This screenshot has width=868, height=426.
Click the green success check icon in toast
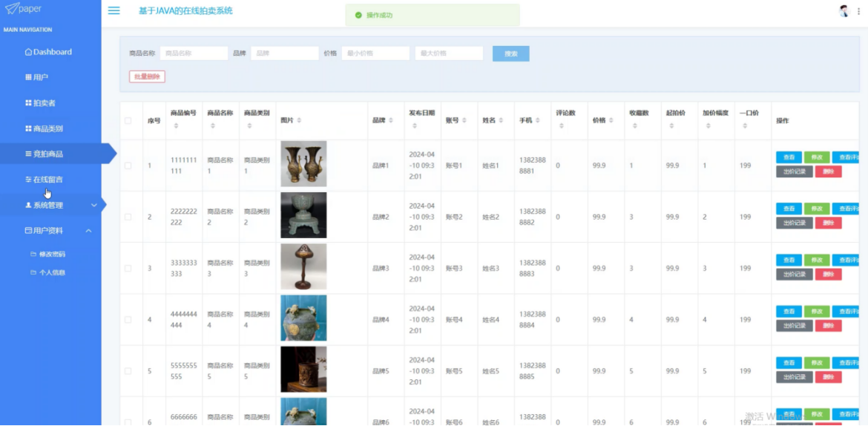(x=358, y=15)
